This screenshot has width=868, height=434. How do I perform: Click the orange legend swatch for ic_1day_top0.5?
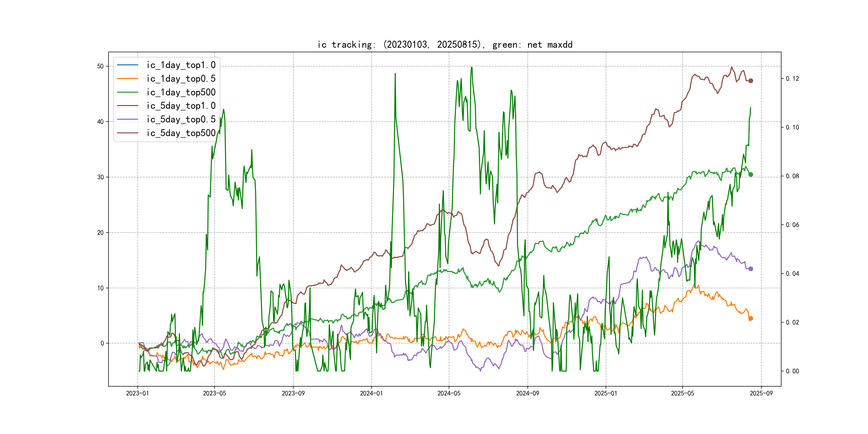point(127,78)
